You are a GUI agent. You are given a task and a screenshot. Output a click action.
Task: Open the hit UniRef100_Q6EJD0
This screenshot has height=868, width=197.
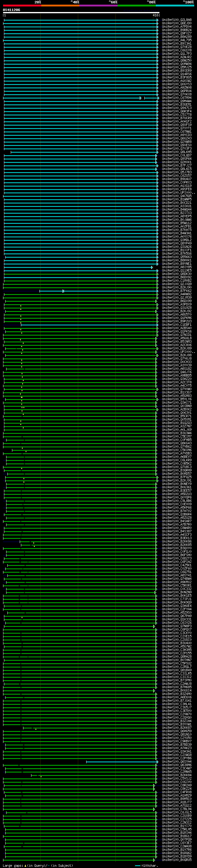coord(176,23)
